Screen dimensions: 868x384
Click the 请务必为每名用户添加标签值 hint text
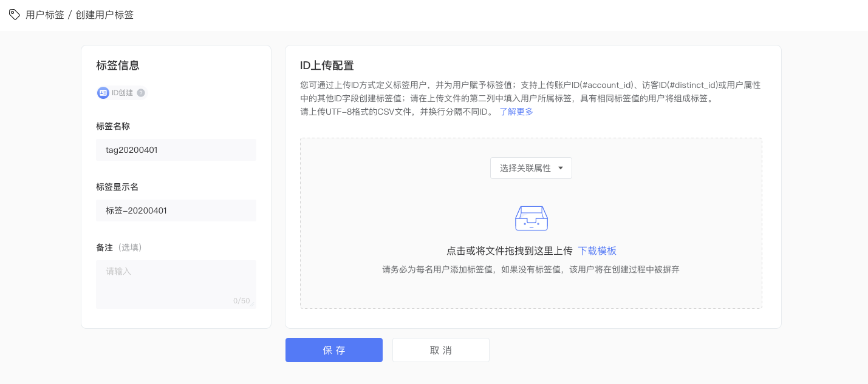coord(531,269)
